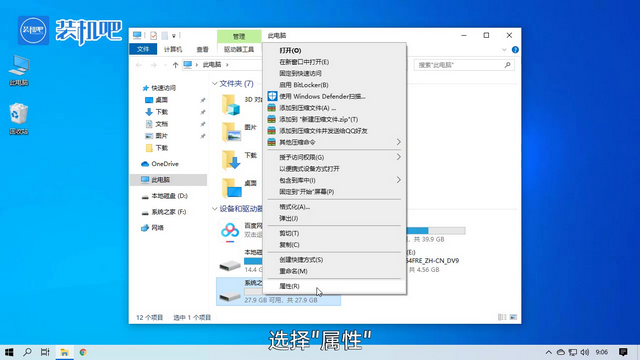Open the 文件 ribbon tab
640x360 pixels.
point(143,49)
